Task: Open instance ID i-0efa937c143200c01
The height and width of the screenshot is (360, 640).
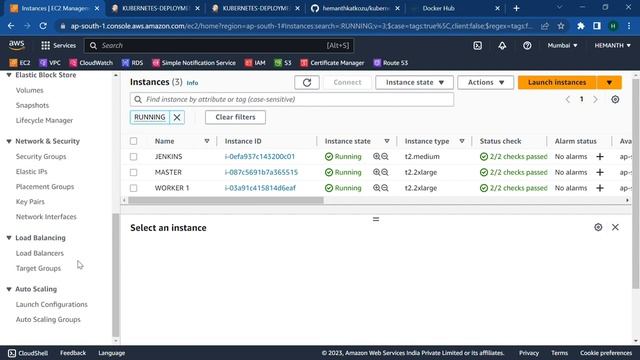Action: 260,157
